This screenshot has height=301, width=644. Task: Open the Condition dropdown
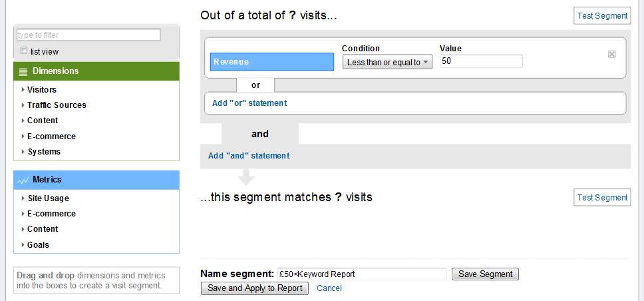point(387,62)
